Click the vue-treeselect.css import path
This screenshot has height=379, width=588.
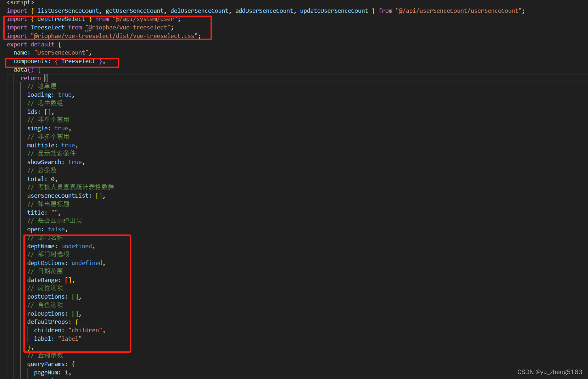[x=114, y=36]
